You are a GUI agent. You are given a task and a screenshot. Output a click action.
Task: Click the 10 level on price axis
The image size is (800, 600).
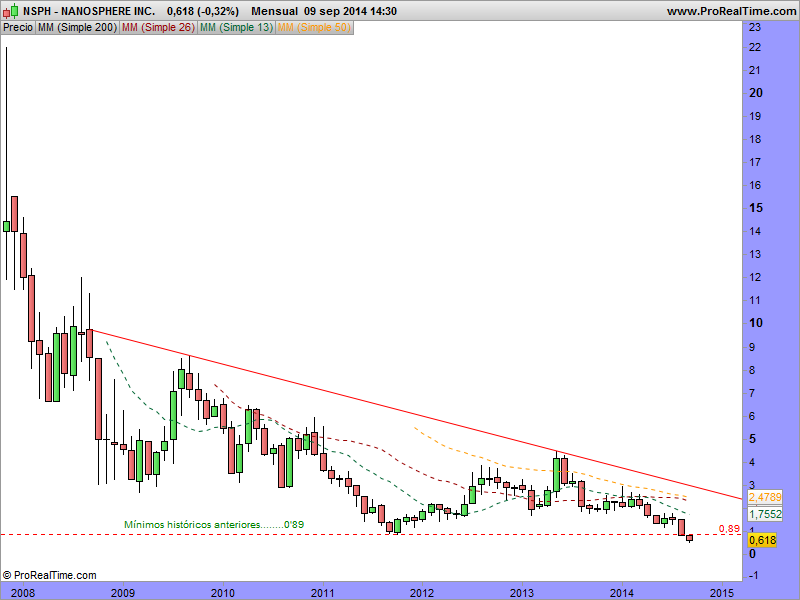(757, 323)
